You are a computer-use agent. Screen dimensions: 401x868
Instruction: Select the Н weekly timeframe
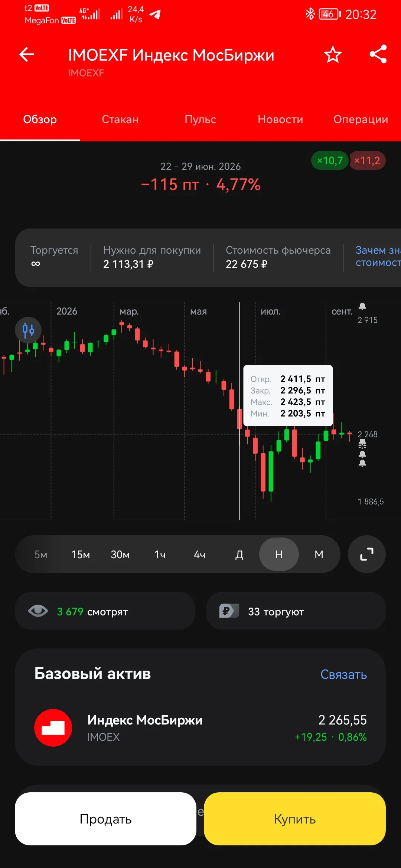[279, 555]
